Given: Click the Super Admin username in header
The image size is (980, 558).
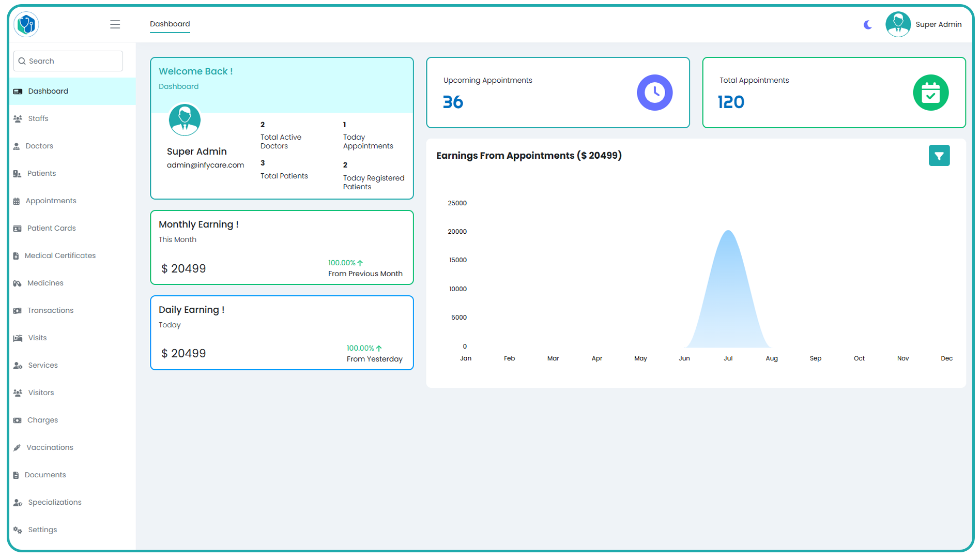Looking at the screenshot, I should (x=938, y=24).
